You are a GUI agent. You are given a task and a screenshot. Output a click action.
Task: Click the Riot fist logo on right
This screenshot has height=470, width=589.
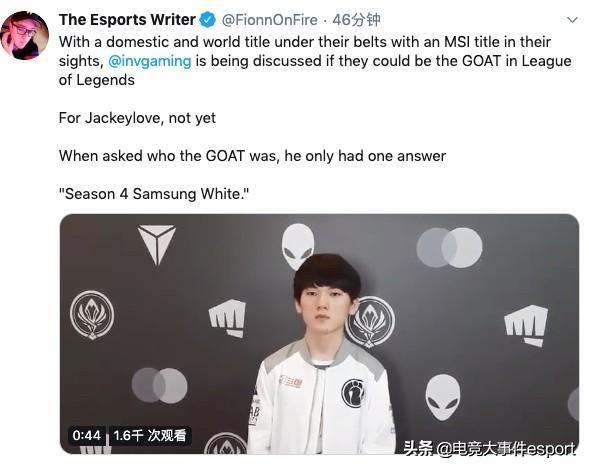526,325
